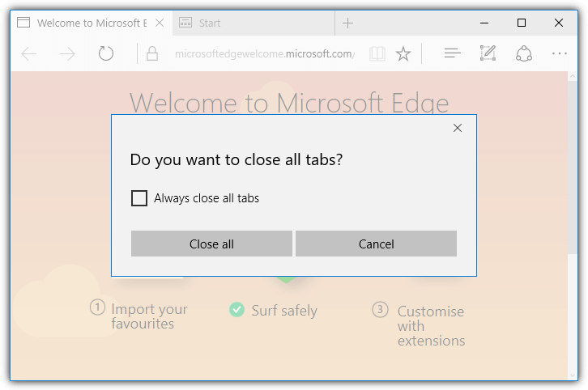Click the green check mark beside Surf safely

click(237, 309)
